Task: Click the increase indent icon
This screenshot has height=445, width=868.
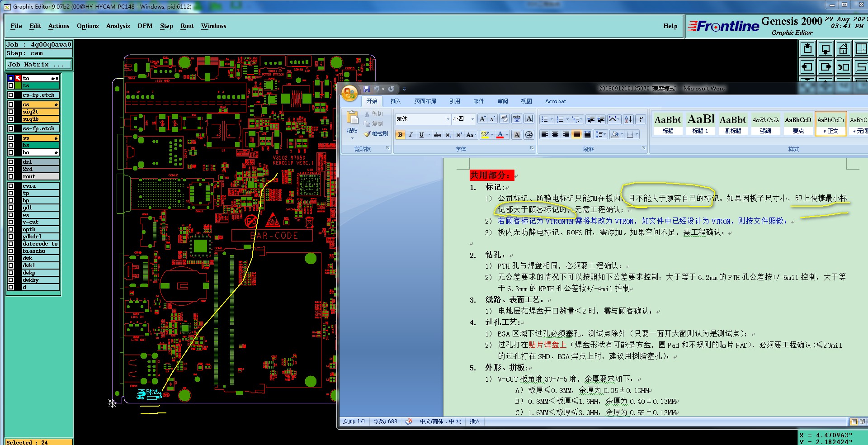Action: (x=601, y=119)
